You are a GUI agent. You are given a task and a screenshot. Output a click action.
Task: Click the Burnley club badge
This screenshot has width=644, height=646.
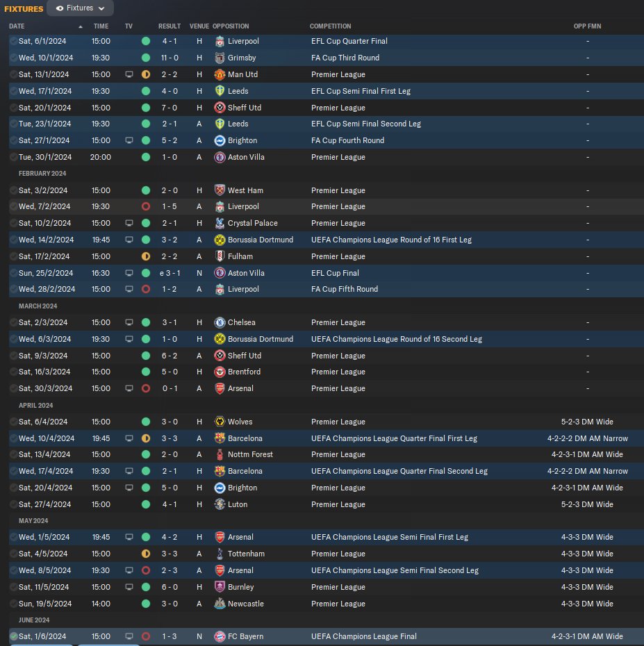(x=220, y=587)
